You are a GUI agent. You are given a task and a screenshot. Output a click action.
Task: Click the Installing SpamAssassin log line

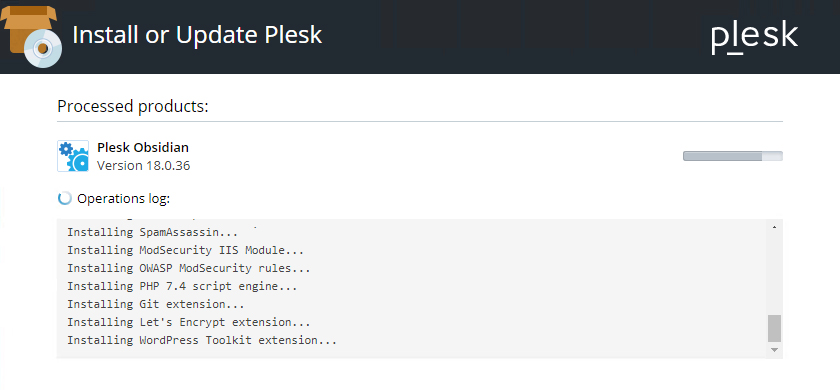pyautogui.click(x=153, y=232)
